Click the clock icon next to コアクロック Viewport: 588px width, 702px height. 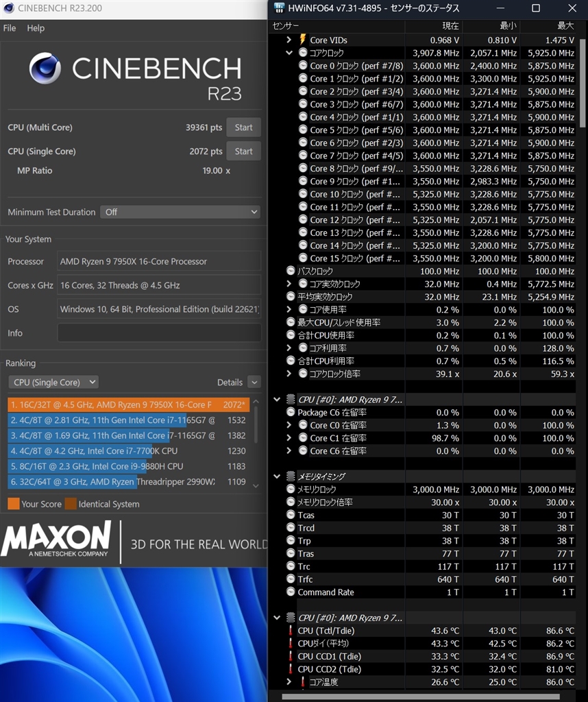302,53
